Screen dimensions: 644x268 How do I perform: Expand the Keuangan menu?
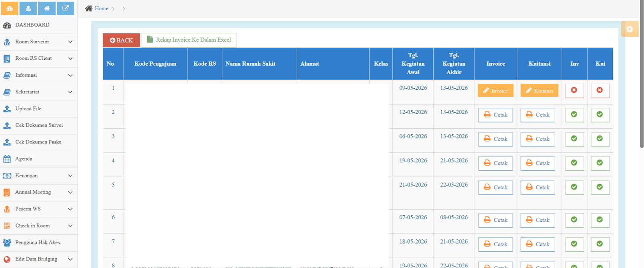click(x=39, y=176)
